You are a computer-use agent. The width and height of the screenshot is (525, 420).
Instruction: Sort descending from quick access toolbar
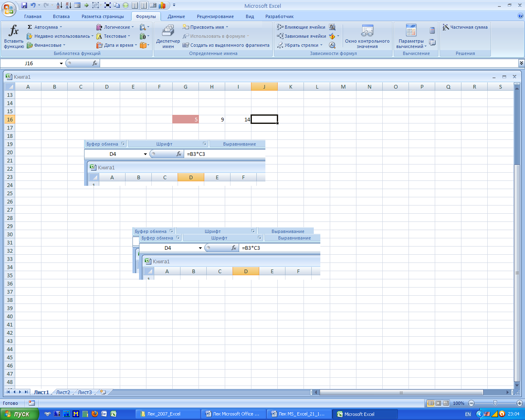click(x=68, y=5)
